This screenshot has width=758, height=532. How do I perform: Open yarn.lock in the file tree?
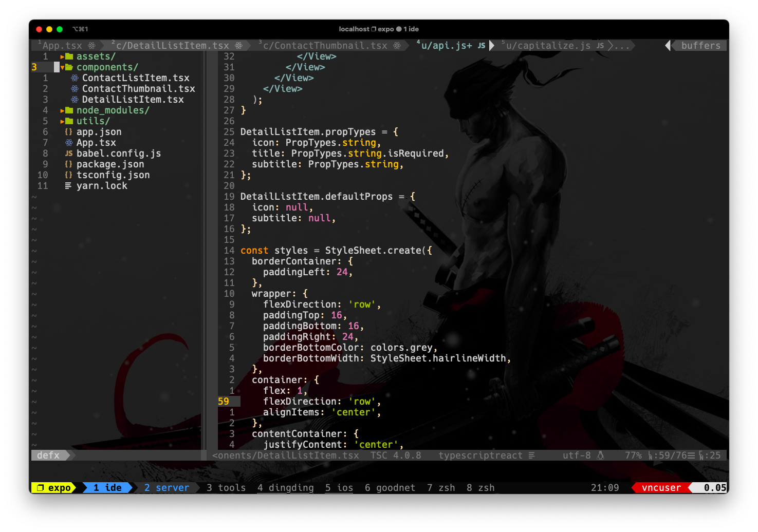tap(102, 186)
